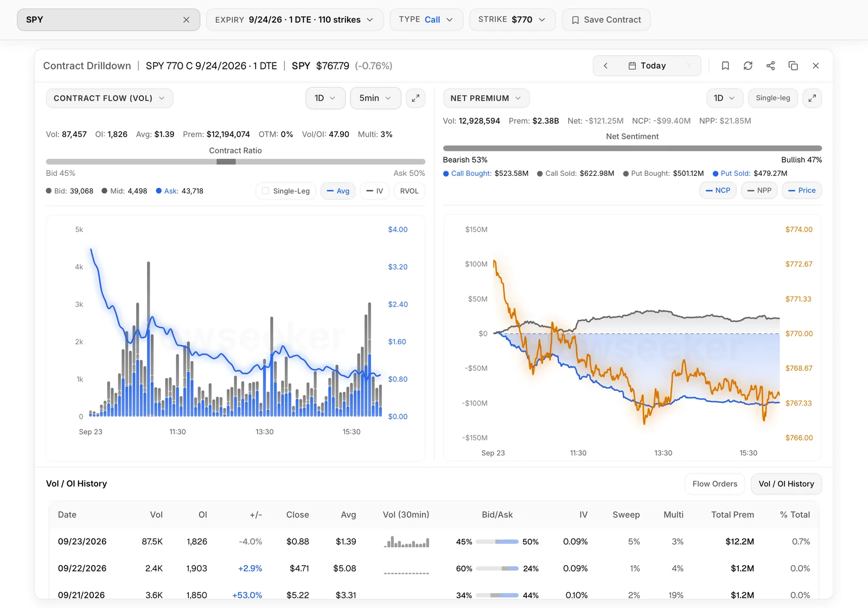Select the 09/22/2026 history row

click(x=434, y=568)
